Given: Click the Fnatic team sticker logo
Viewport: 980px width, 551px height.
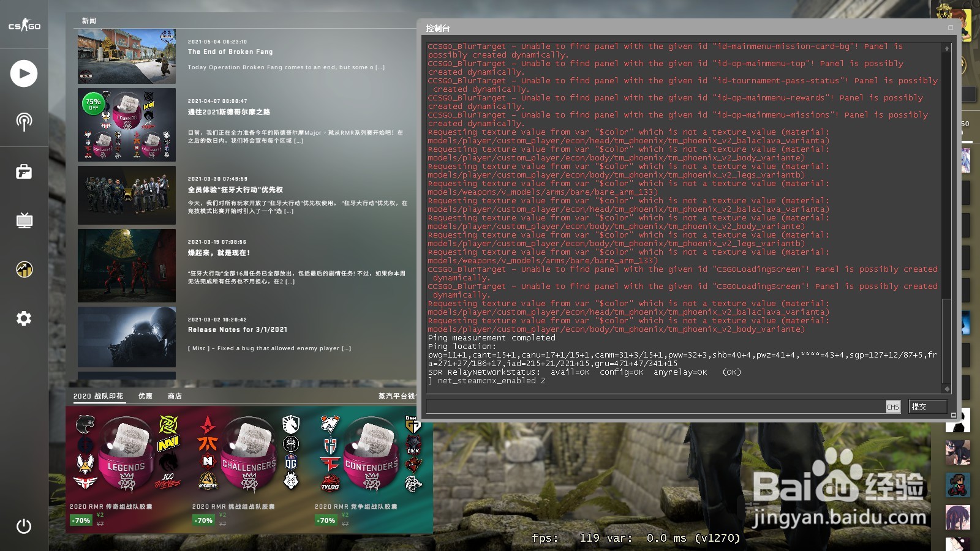Looking at the screenshot, I should pyautogui.click(x=208, y=443).
